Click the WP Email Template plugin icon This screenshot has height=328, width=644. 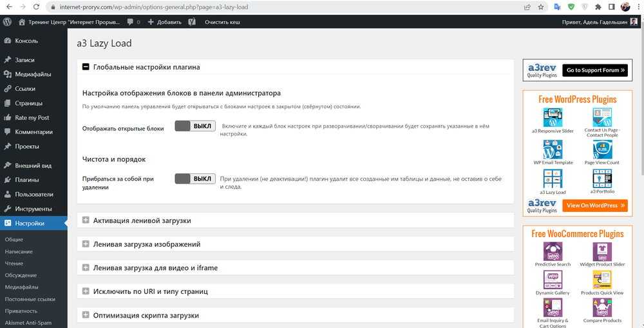point(553,150)
